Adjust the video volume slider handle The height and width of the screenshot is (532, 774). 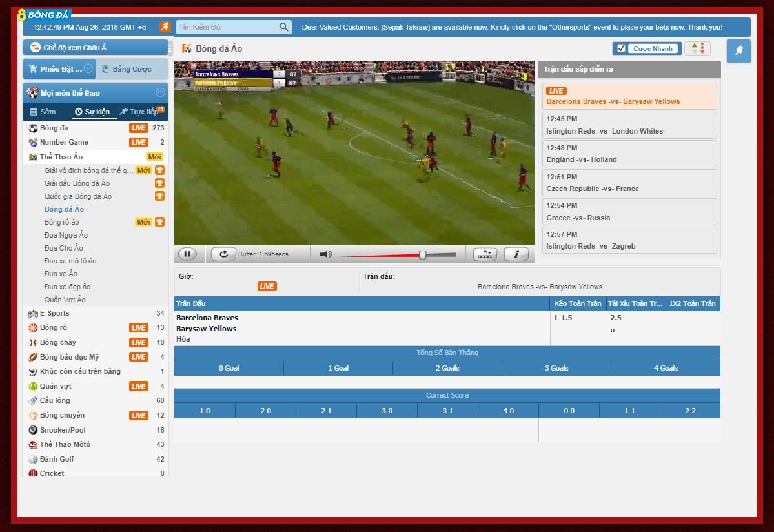[422, 255]
